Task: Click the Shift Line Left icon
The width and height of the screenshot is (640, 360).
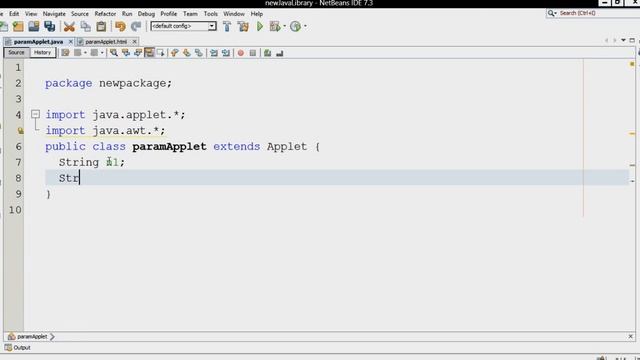Action: (213, 53)
